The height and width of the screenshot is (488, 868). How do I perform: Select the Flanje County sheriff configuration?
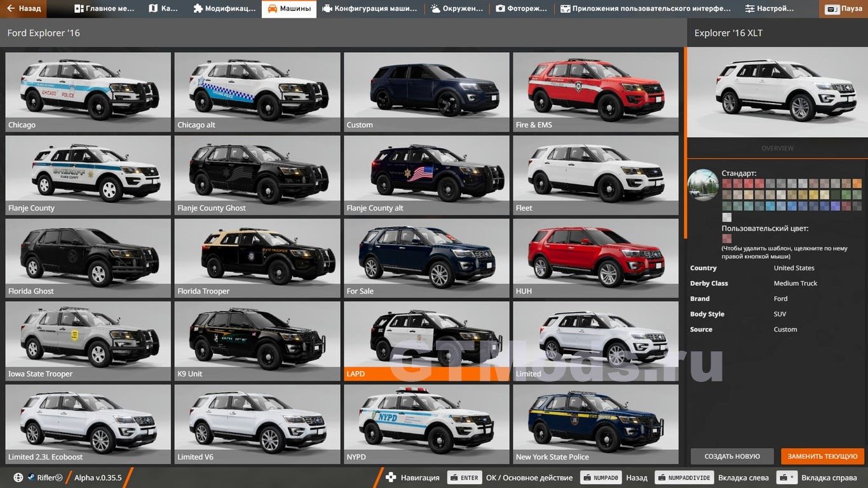pyautogui.click(x=88, y=175)
